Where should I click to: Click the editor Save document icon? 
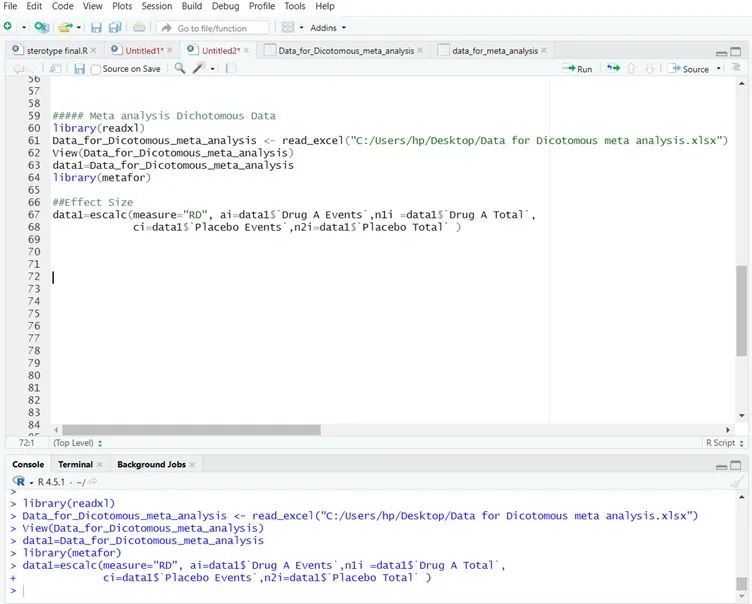80,69
